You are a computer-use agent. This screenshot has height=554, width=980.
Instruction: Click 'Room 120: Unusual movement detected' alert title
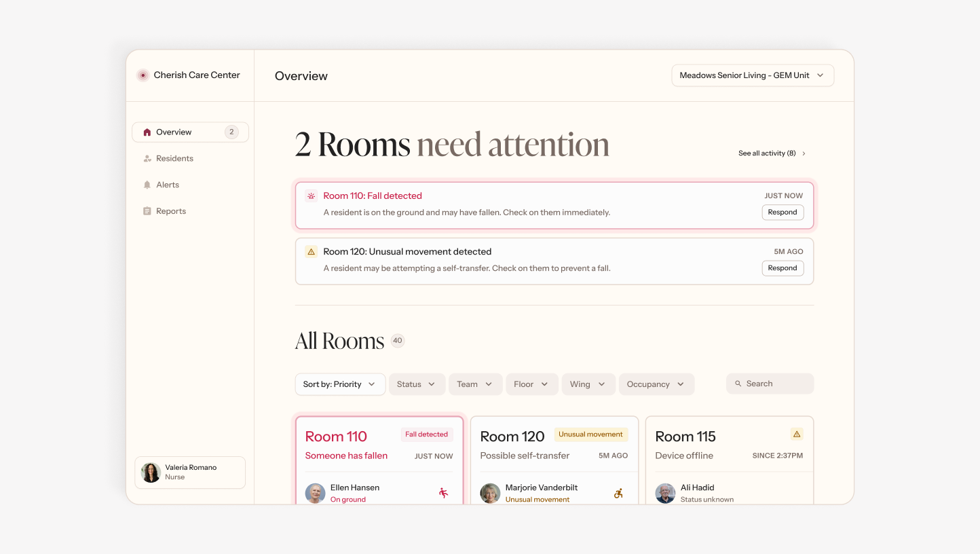click(x=407, y=251)
